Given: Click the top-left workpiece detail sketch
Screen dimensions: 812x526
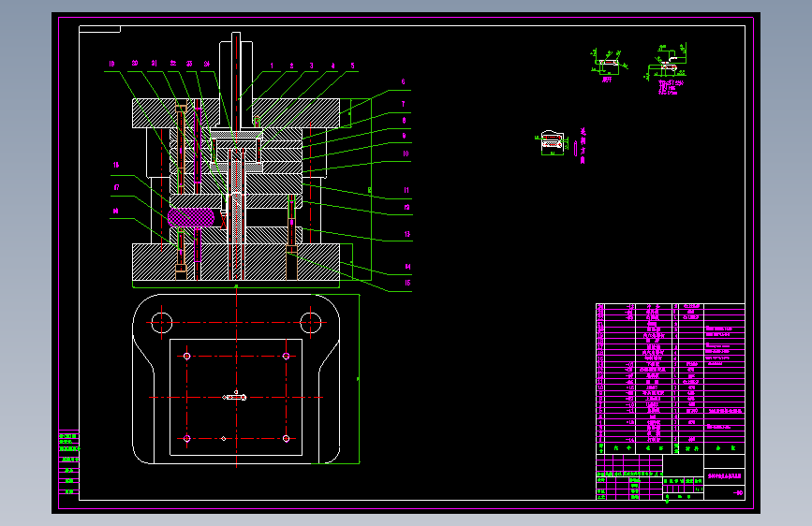Looking at the screenshot, I should (x=609, y=66).
